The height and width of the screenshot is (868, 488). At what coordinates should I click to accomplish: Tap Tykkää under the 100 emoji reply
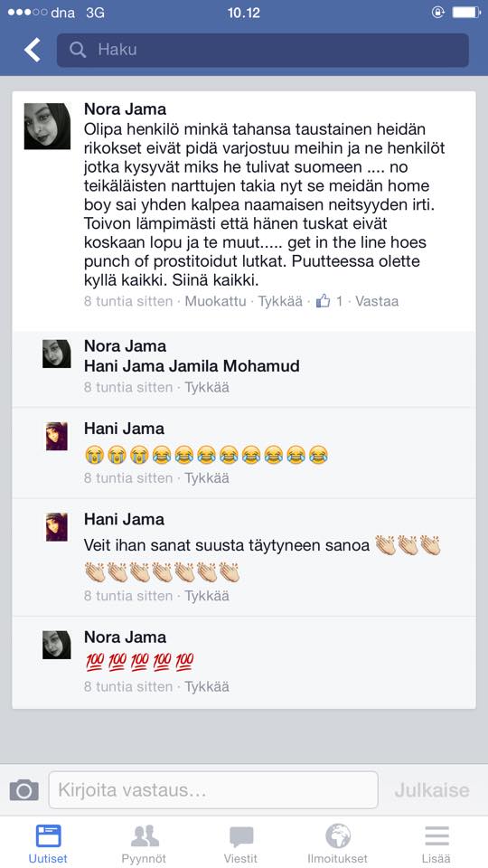coord(206,686)
